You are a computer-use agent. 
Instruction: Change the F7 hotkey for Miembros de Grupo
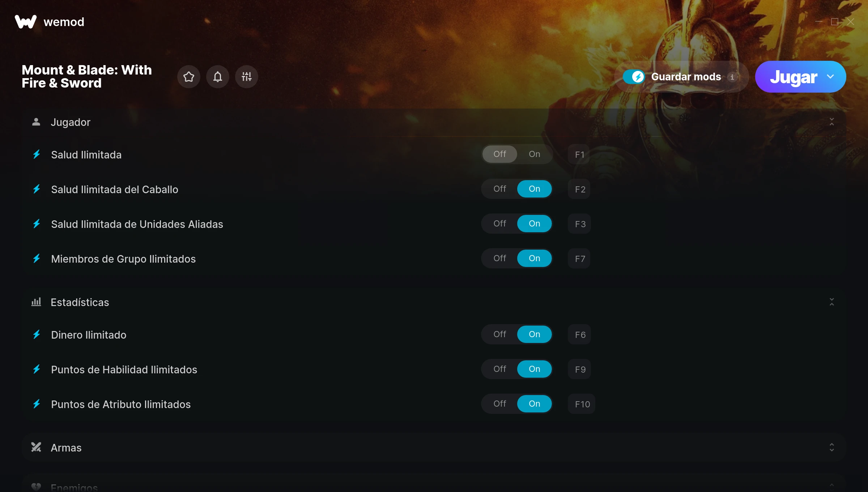click(579, 259)
